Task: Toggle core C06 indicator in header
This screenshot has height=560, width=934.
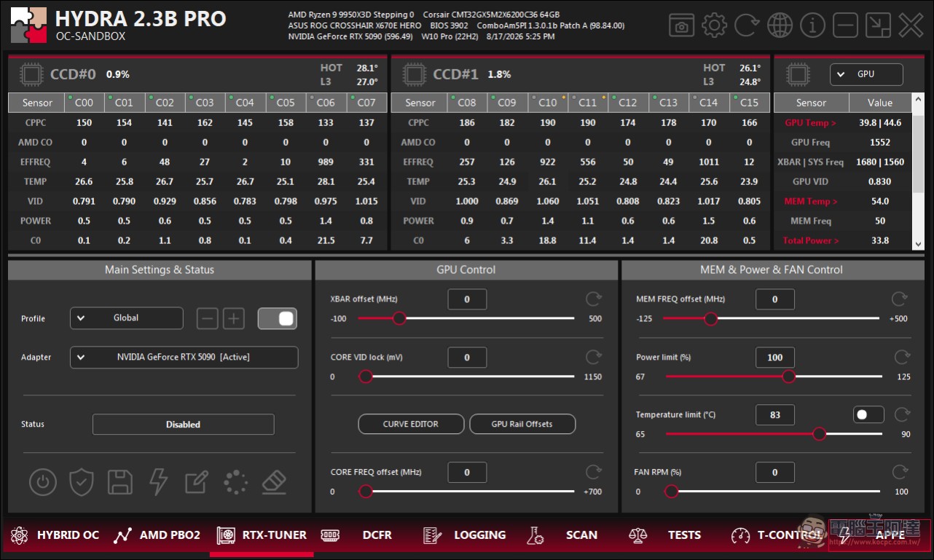Action: coord(312,96)
